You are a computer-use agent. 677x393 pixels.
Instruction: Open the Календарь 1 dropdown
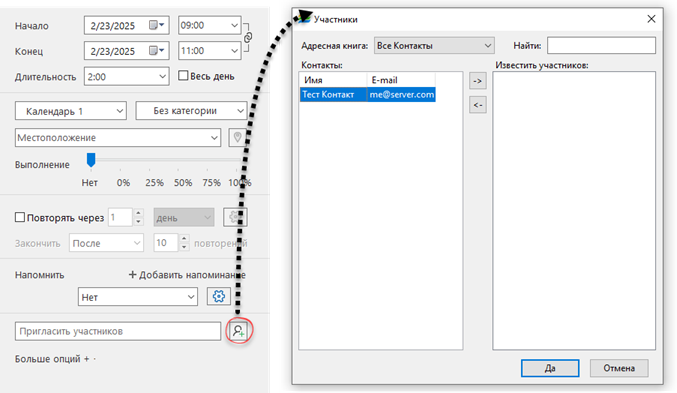71,111
